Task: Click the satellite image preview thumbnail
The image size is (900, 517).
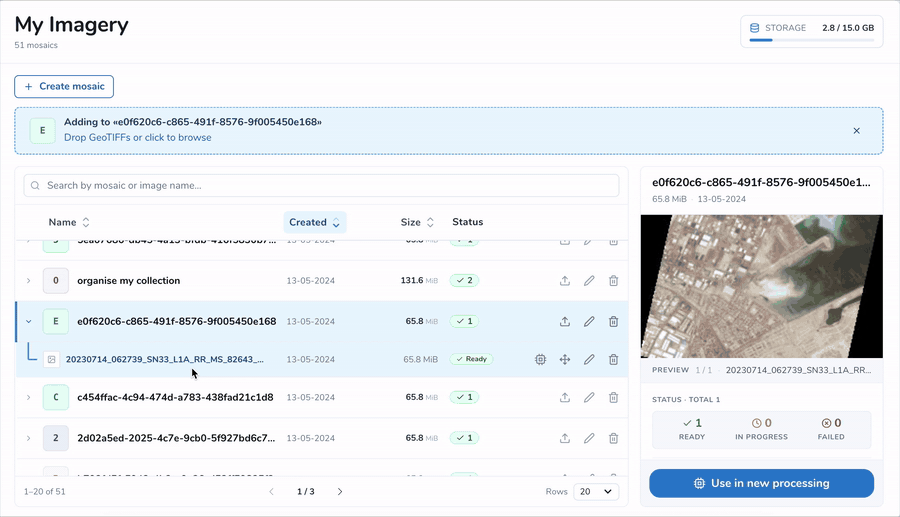Action: 762,286
